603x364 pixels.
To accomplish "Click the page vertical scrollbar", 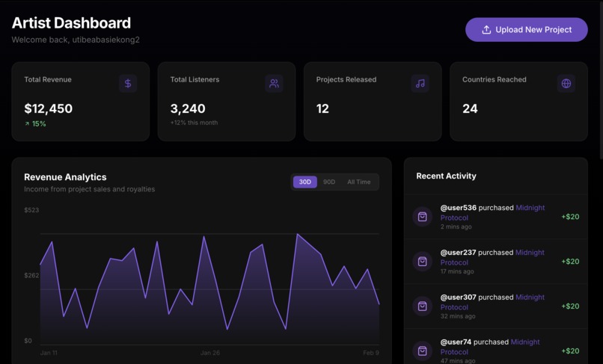I will pyautogui.click(x=601, y=81).
